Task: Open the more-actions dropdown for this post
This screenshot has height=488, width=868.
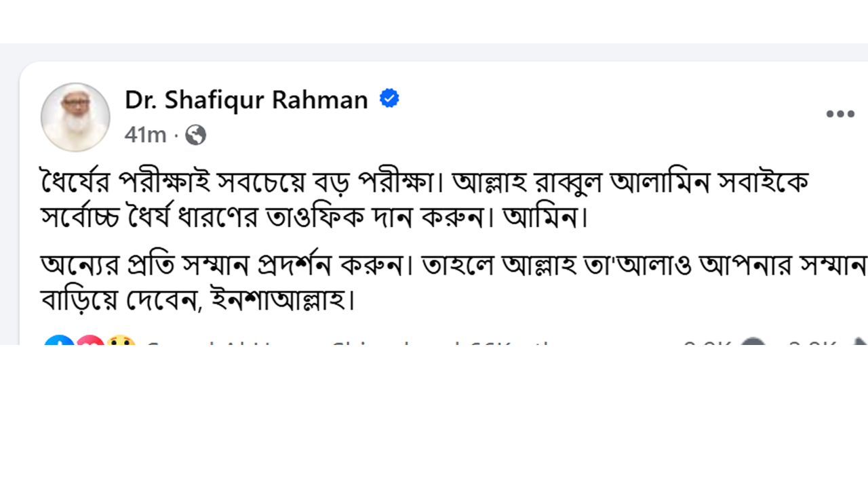Action: pyautogui.click(x=841, y=113)
